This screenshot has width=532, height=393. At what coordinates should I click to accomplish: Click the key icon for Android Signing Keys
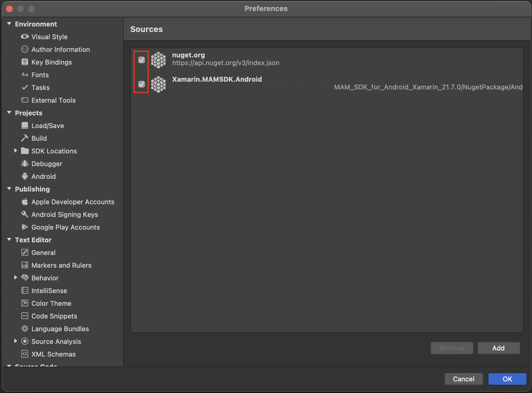(x=25, y=214)
